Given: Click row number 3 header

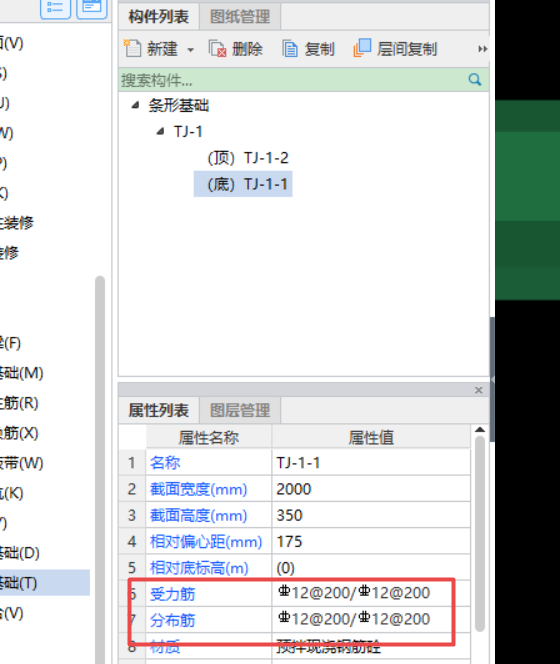Looking at the screenshot, I should (132, 515).
